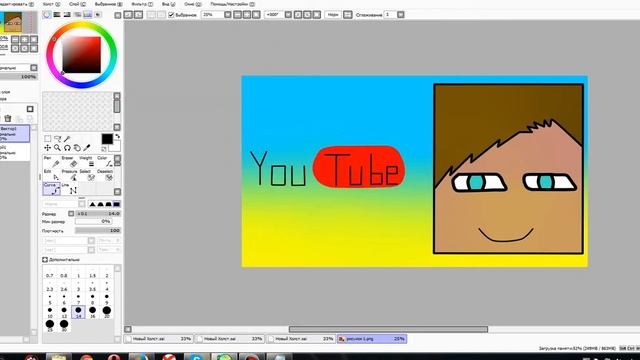Choose the rectangular selection tool
The image size is (640, 360).
48,139
